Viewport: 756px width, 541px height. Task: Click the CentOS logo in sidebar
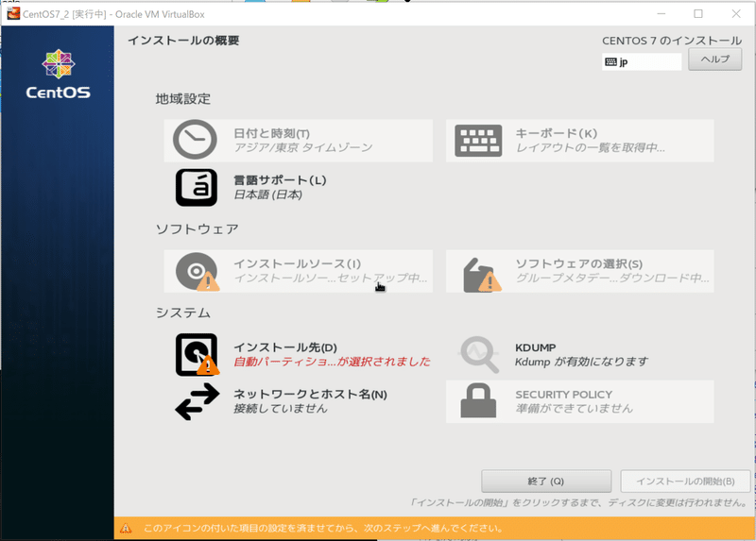pyautogui.click(x=58, y=75)
